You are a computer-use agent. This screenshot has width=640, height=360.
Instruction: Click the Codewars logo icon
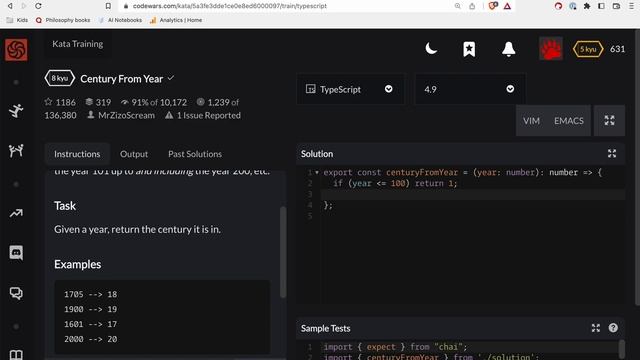tap(16, 49)
